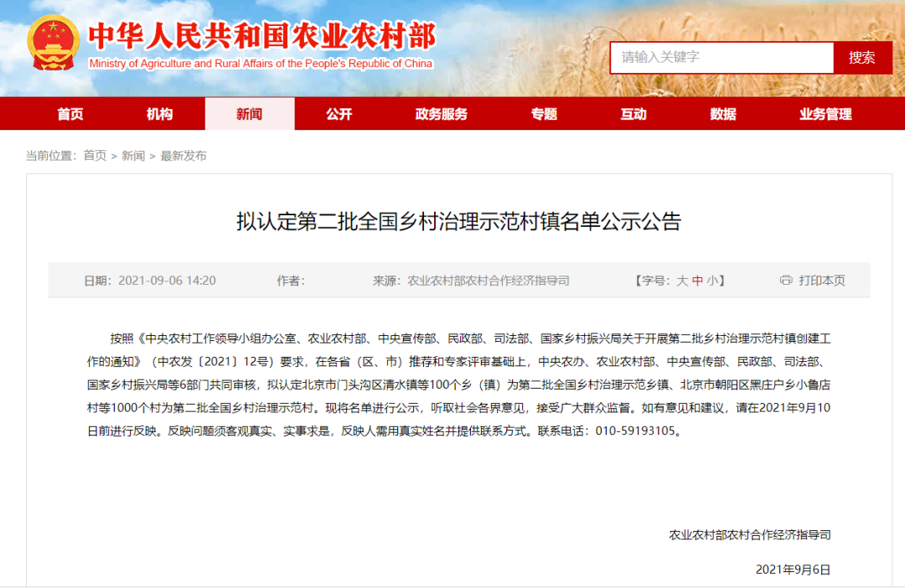Go to 首页 in the breadcrumb
Viewport: 905px width, 588px height.
[x=96, y=156]
